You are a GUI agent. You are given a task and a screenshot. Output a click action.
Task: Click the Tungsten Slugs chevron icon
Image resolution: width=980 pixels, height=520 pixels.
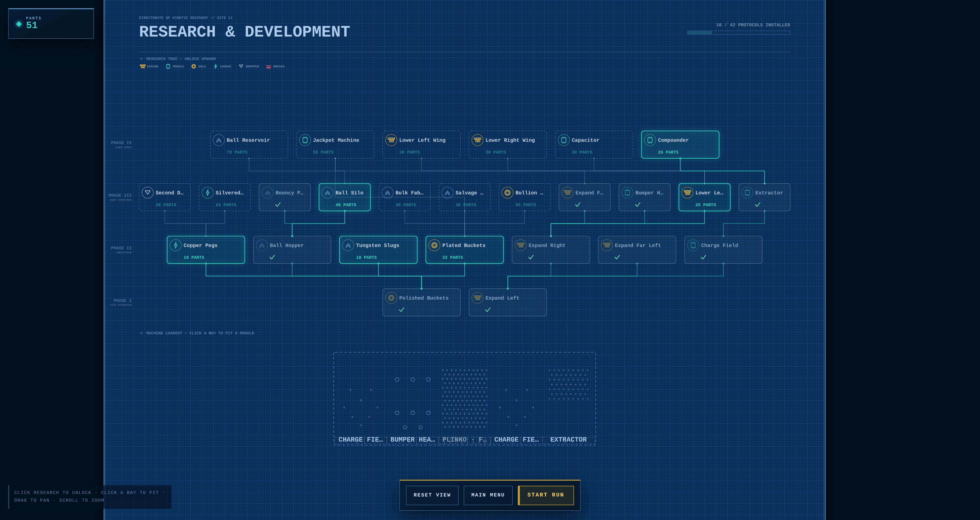click(348, 245)
